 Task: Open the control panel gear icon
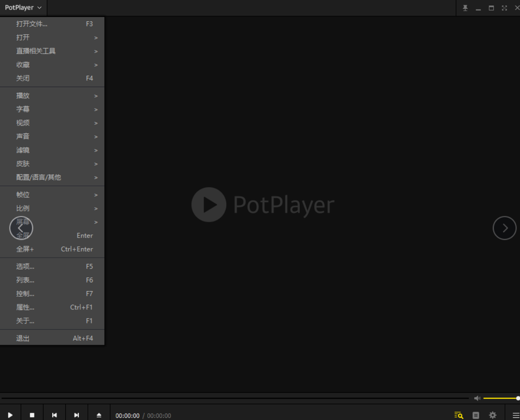pos(493,415)
